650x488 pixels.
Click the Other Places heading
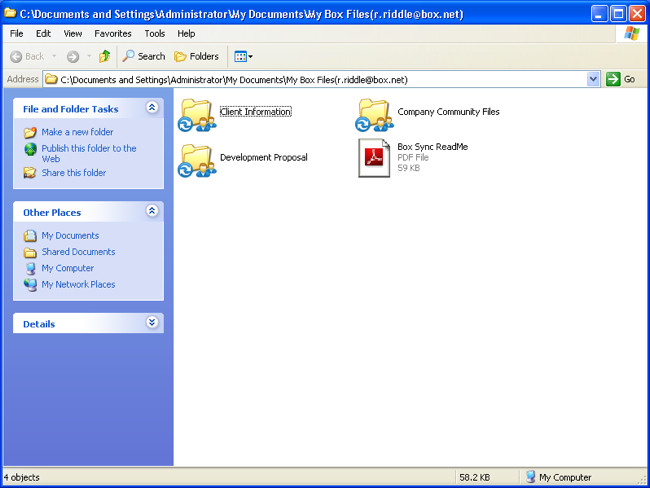(x=52, y=212)
